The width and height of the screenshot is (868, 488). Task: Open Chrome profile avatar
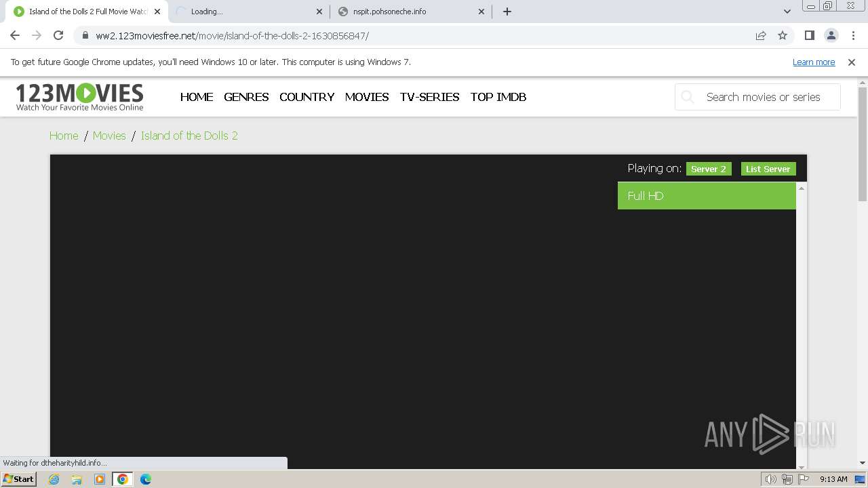(831, 35)
